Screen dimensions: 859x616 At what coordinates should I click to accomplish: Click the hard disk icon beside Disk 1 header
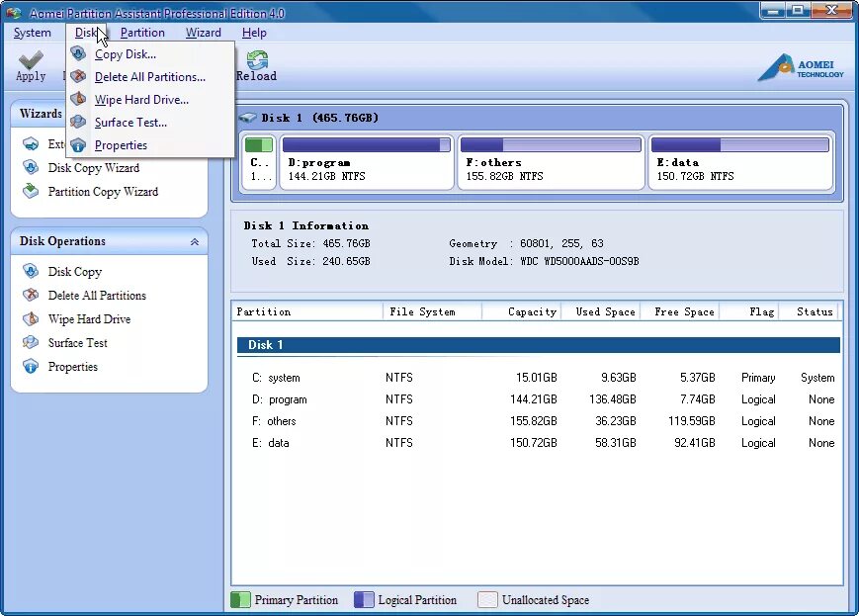click(248, 118)
